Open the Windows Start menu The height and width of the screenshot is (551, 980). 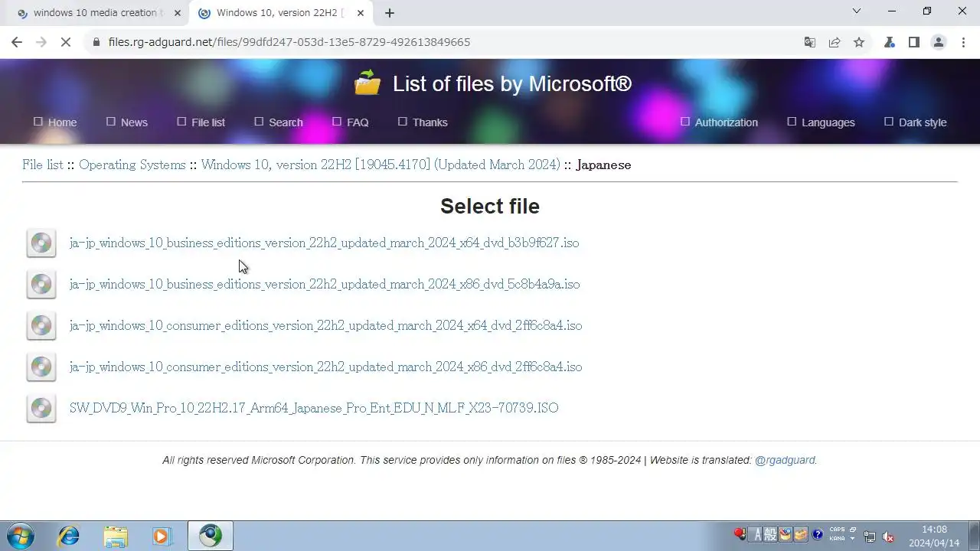[x=21, y=536]
